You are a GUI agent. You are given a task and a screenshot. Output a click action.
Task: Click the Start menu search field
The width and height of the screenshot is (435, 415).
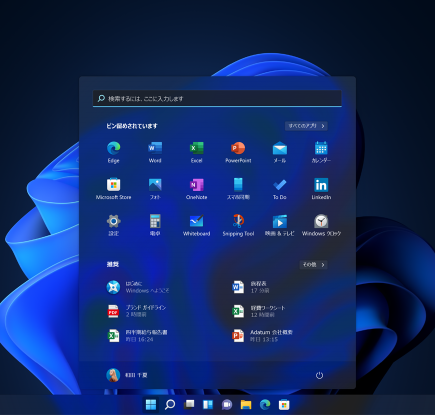[217, 98]
